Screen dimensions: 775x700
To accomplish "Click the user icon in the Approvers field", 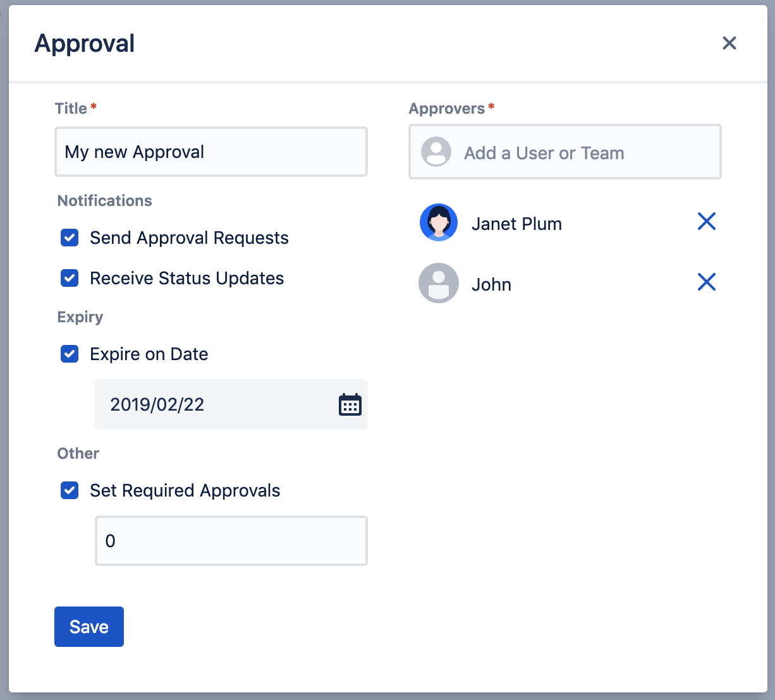I will pyautogui.click(x=436, y=152).
